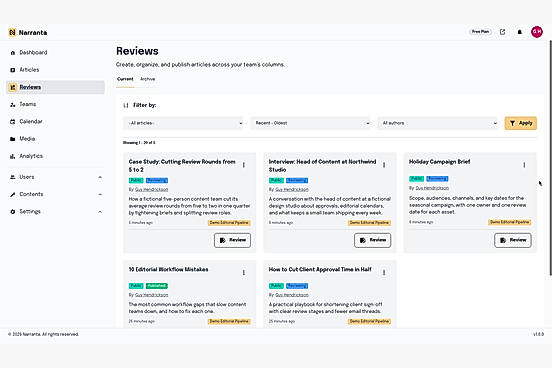Open options menu for Interview card

384,165
